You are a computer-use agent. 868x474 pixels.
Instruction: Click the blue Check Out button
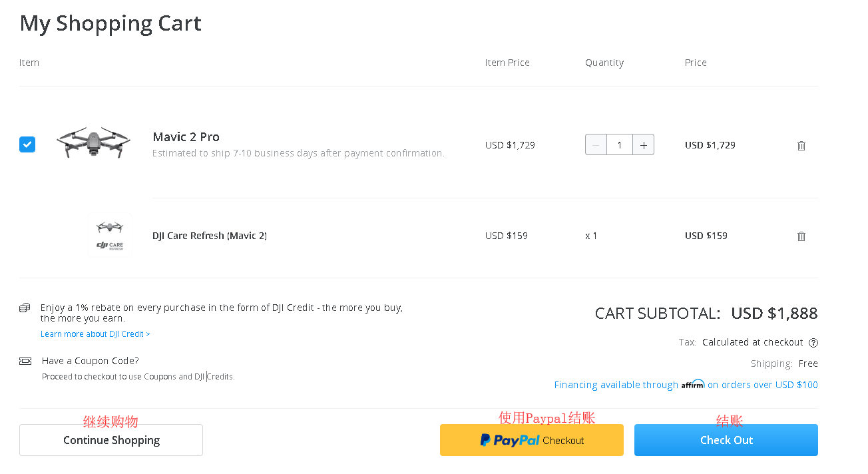[726, 440]
